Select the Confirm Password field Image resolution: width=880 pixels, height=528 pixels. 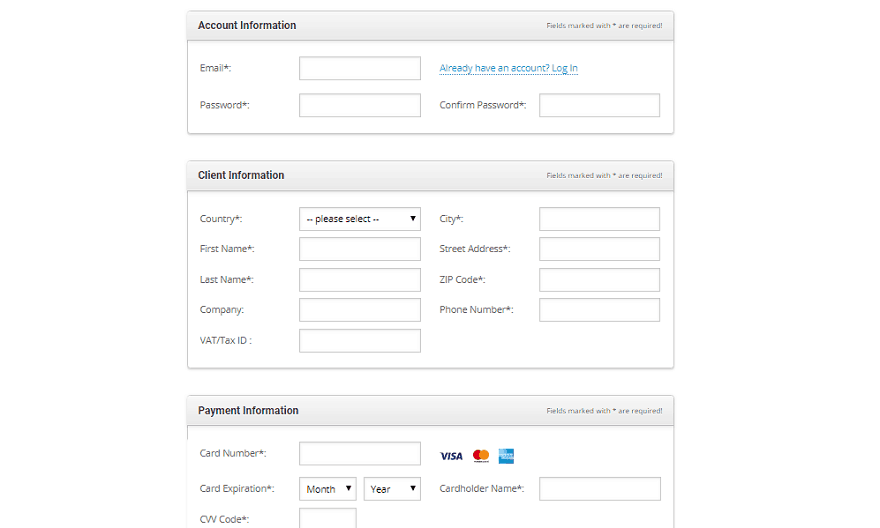[x=599, y=105]
